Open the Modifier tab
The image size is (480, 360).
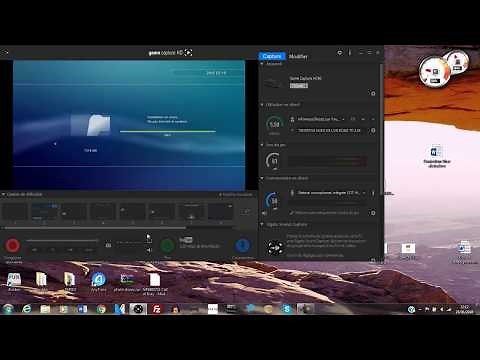click(x=298, y=56)
